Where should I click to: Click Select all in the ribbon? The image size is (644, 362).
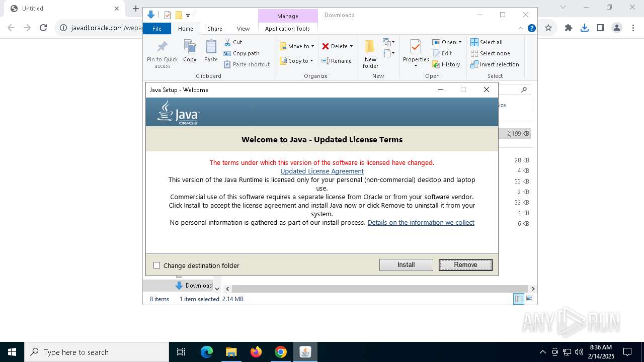point(487,42)
